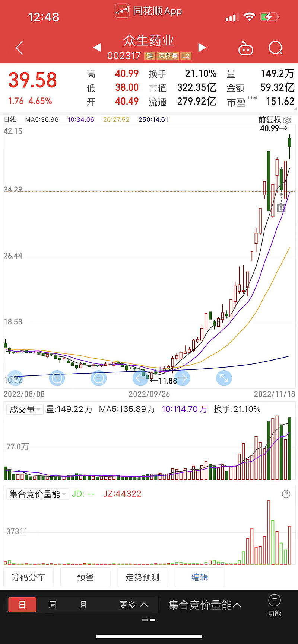Image resolution: width=298 pixels, height=644 pixels.
Task: Tap the market cap 322.35亿
Action: coord(197,88)
